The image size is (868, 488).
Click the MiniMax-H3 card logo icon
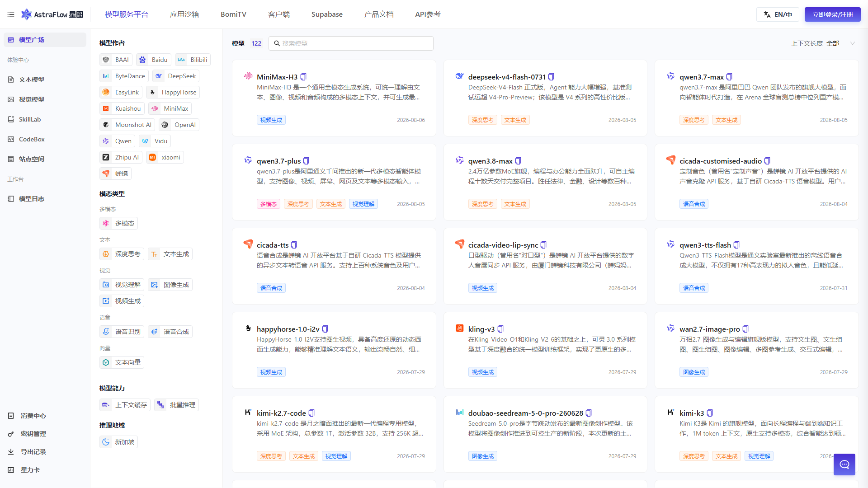click(x=248, y=76)
